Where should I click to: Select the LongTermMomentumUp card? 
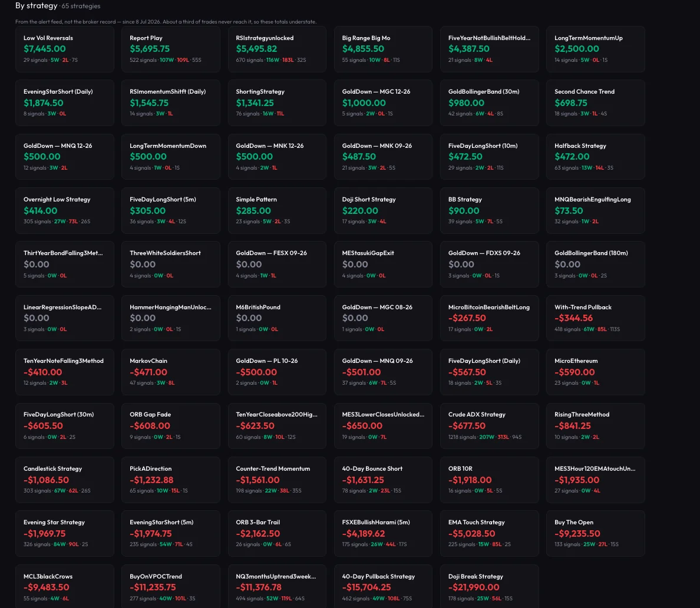596,49
